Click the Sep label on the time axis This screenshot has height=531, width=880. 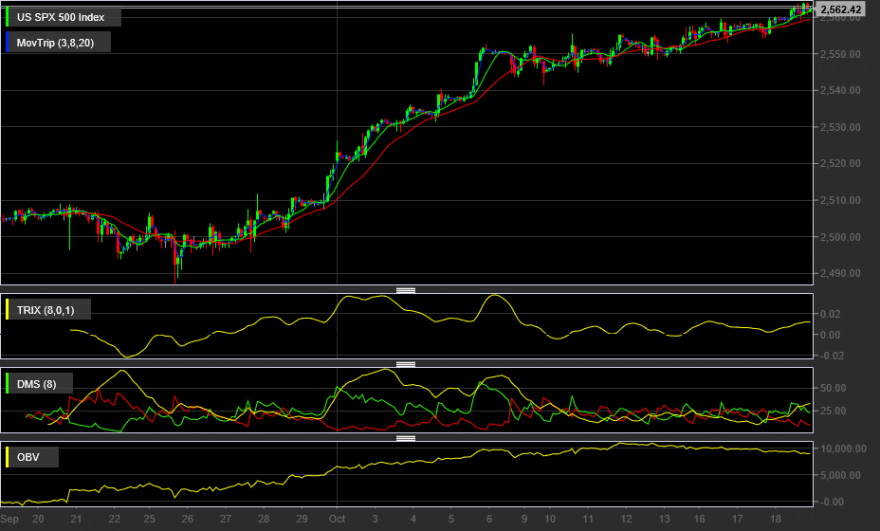click(9, 519)
